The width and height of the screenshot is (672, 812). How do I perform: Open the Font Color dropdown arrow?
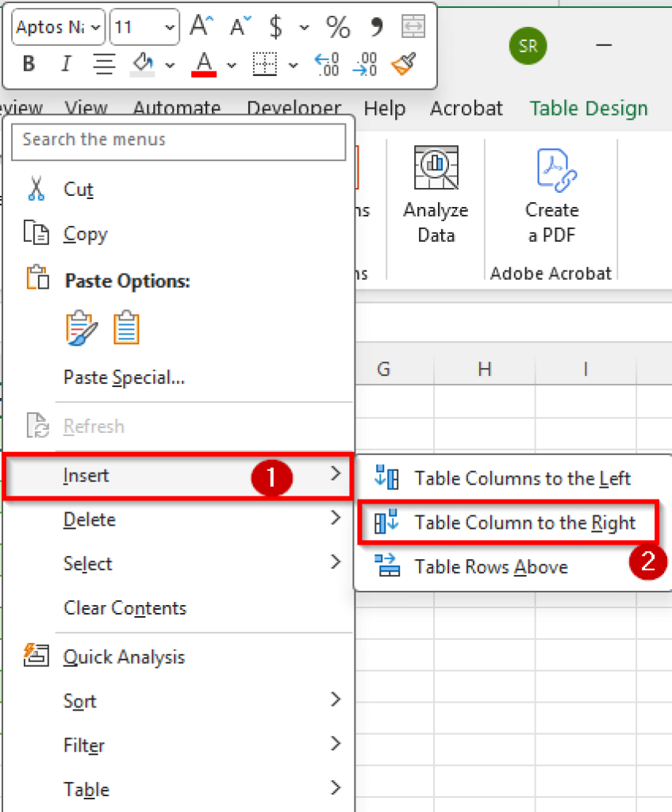[x=231, y=64]
